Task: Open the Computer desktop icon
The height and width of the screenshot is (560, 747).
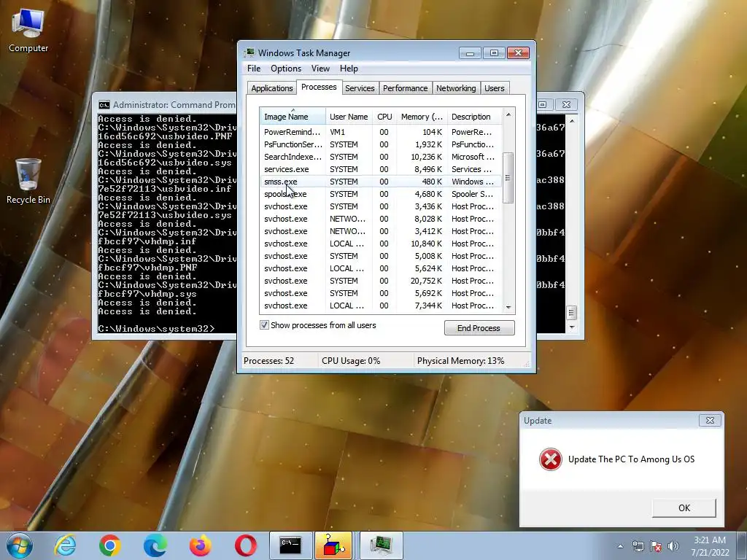Action: [x=28, y=31]
